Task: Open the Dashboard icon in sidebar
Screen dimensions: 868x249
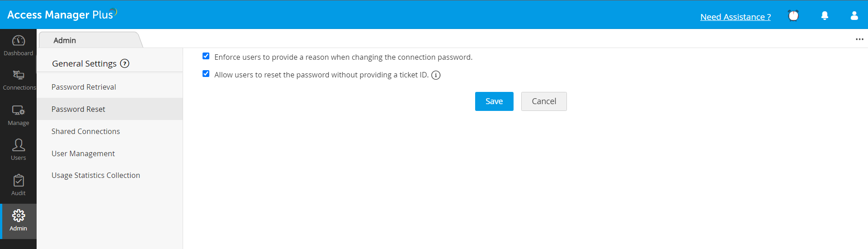Action: [19, 41]
